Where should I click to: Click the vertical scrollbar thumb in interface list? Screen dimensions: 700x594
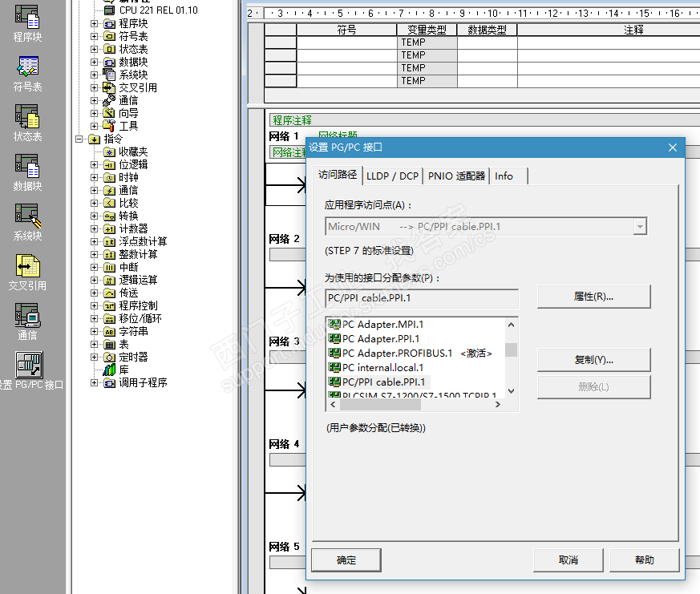(511, 350)
